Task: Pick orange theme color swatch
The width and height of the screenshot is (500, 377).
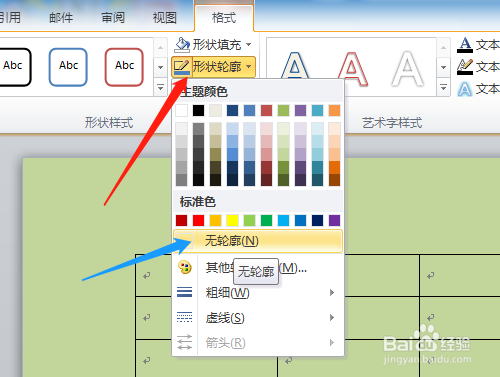Action: 334,110
